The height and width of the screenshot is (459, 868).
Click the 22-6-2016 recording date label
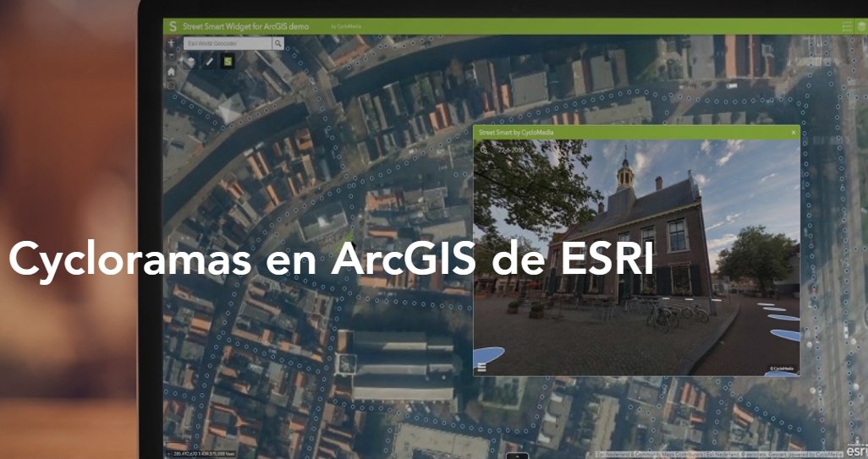click(511, 150)
